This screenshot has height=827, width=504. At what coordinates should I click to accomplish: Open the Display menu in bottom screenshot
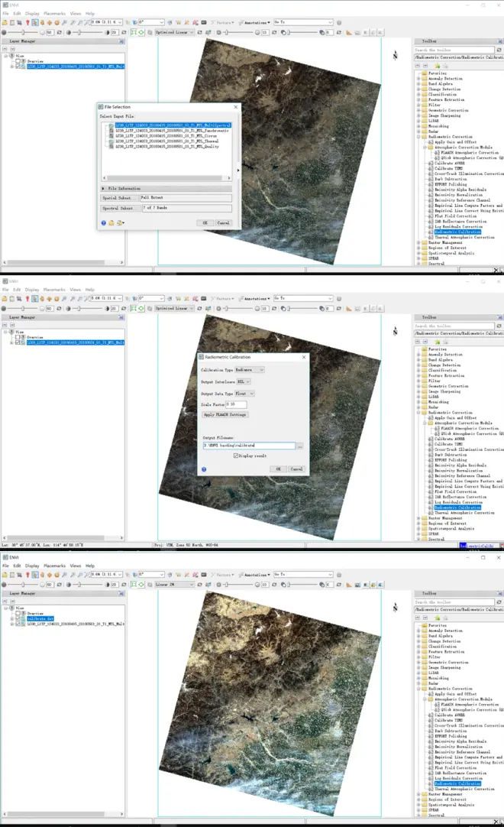point(32,566)
